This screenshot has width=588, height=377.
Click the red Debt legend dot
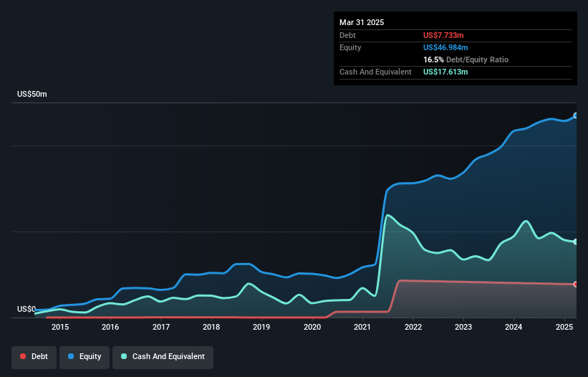pos(23,356)
